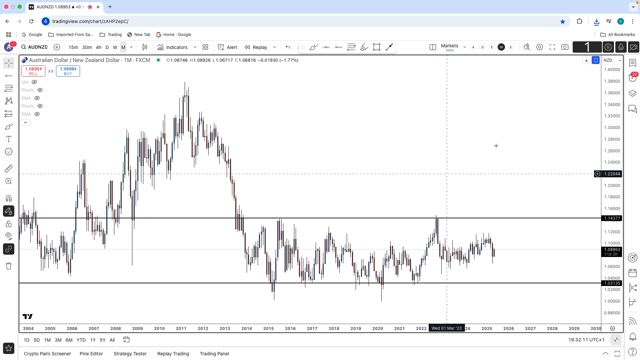This screenshot has height=360, width=640.
Task: Switch to Strategy Tester tab
Action: click(130, 354)
